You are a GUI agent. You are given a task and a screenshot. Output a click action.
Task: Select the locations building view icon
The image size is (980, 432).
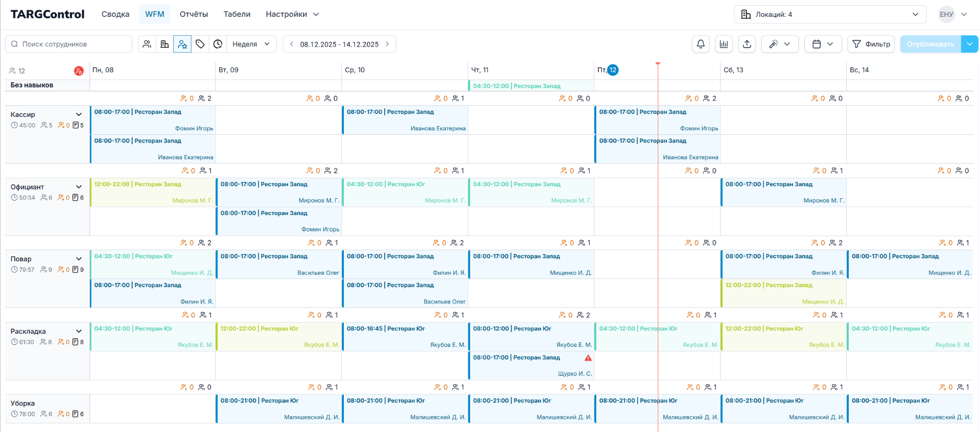(x=164, y=44)
